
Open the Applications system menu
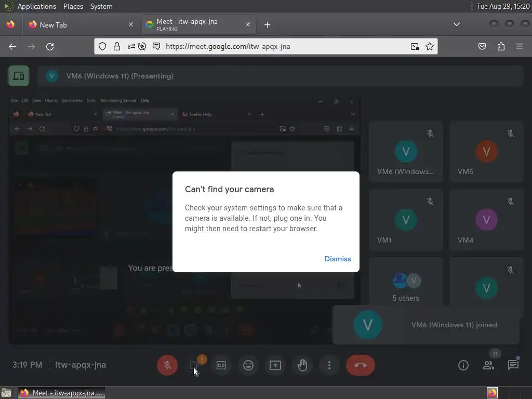coord(37,6)
